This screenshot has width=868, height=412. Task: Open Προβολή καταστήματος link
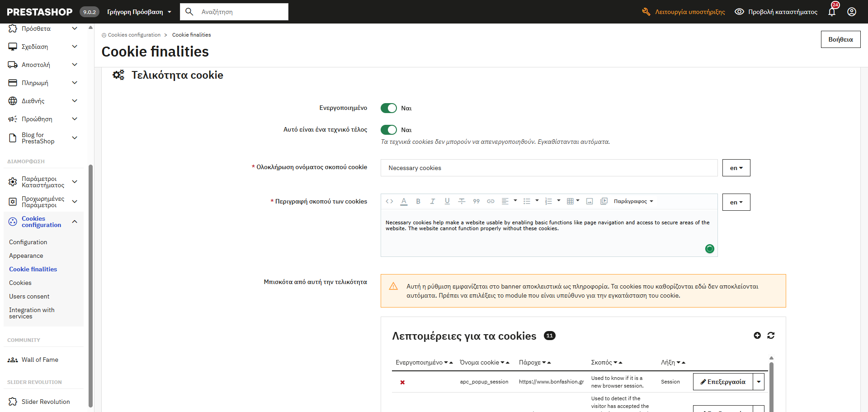[x=776, y=12]
